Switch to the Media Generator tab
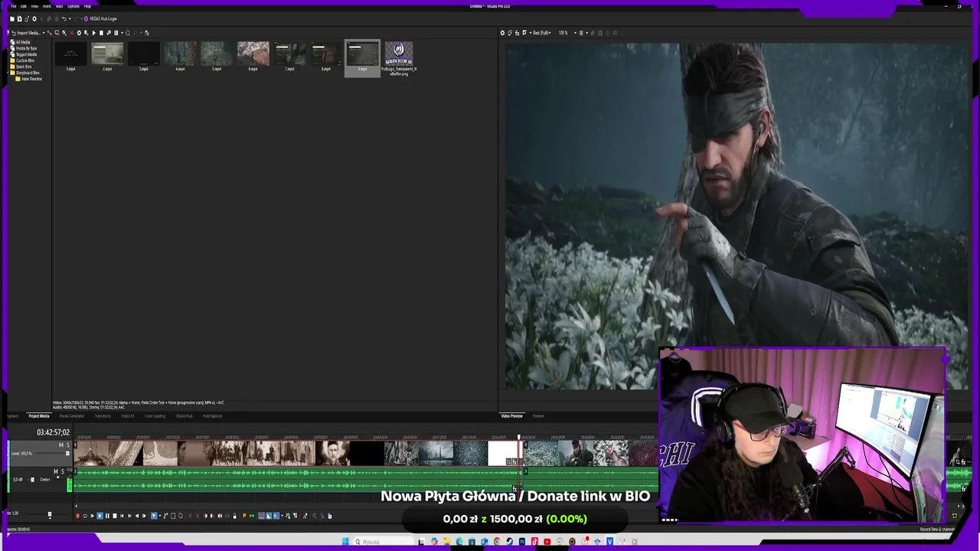The image size is (980, 551). (x=72, y=416)
